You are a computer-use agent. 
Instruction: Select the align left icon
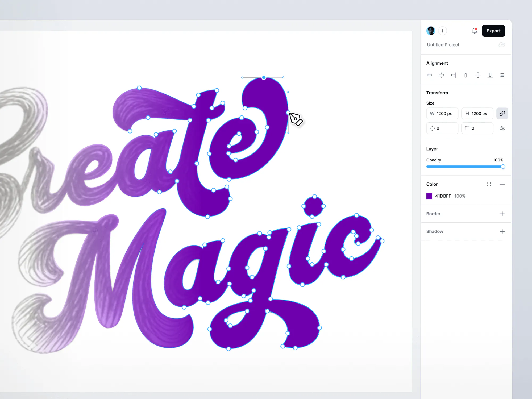point(429,75)
